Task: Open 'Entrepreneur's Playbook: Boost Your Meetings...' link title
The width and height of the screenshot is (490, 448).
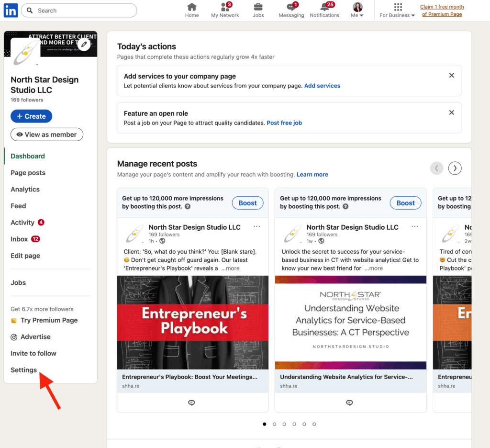Action: click(x=189, y=377)
